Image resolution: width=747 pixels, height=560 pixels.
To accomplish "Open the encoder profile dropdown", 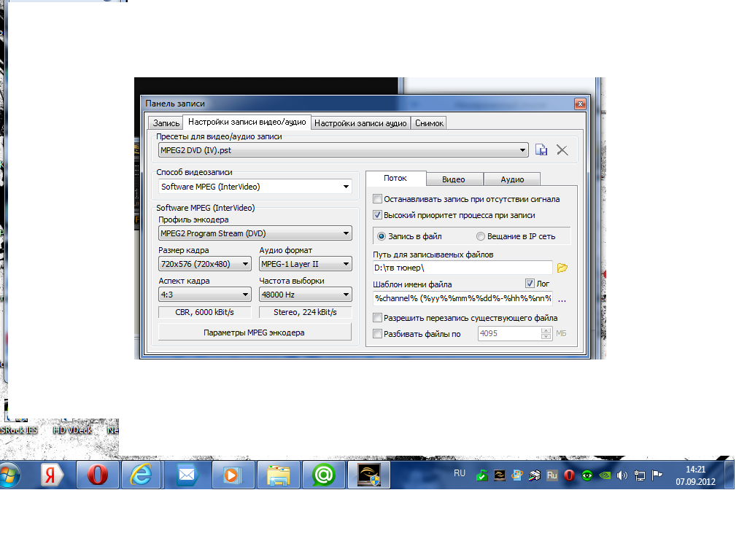I will point(347,234).
